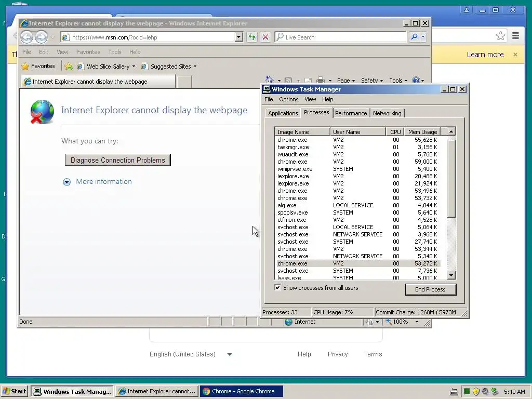Select the taskmgr.exe process row
Screen dimensions: 532x399
tap(357, 147)
